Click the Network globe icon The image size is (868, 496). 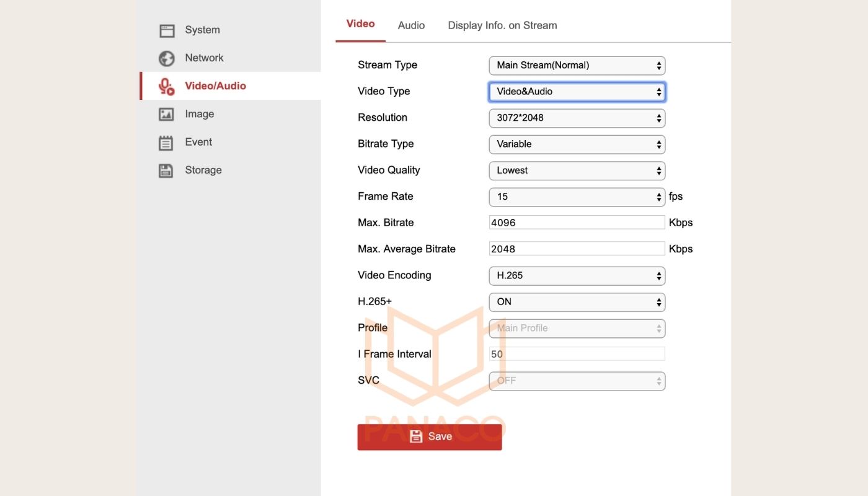(x=166, y=58)
